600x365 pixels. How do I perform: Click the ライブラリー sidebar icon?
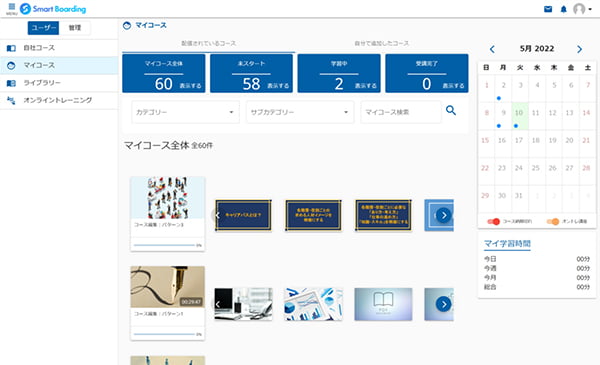(x=11, y=83)
